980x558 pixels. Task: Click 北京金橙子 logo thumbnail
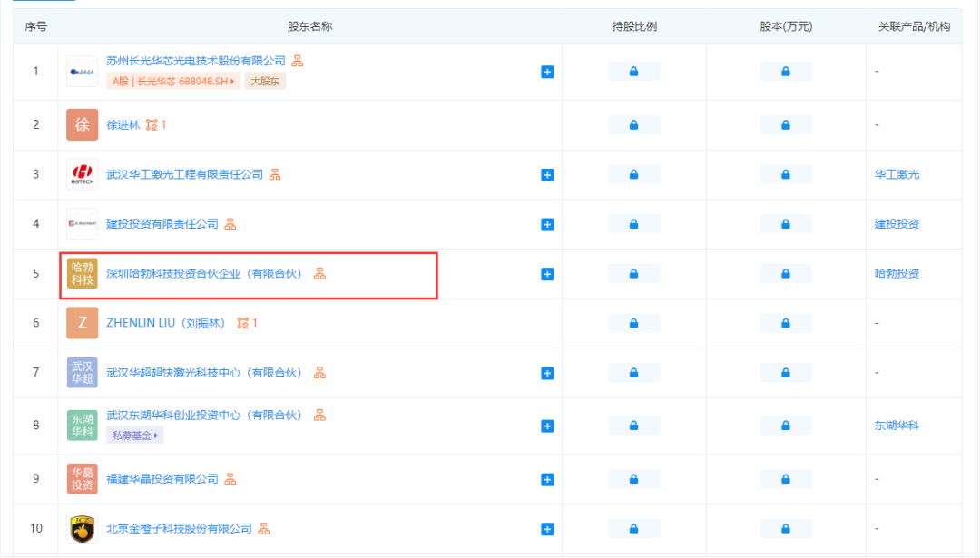pyautogui.click(x=83, y=529)
